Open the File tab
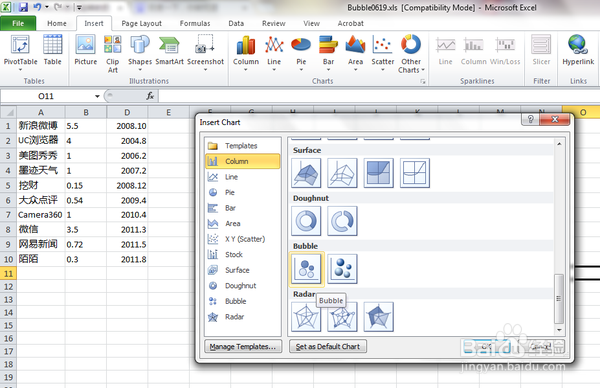This screenshot has height=388, width=600. (18, 23)
